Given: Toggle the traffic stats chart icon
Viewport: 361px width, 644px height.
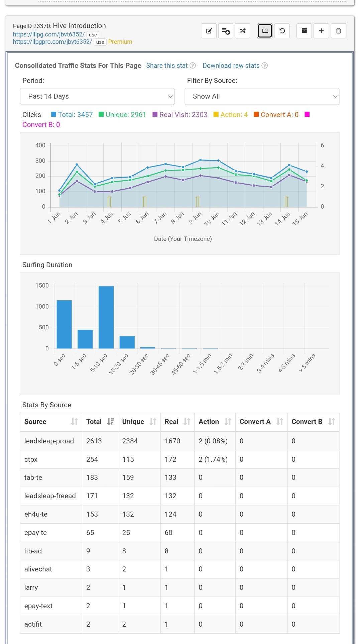Looking at the screenshot, I should click(265, 31).
